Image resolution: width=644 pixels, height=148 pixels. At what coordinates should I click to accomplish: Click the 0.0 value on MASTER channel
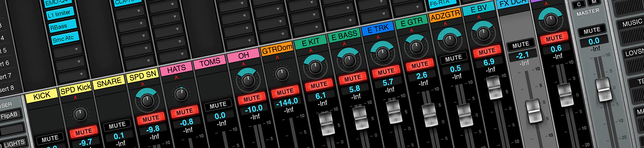(594, 41)
